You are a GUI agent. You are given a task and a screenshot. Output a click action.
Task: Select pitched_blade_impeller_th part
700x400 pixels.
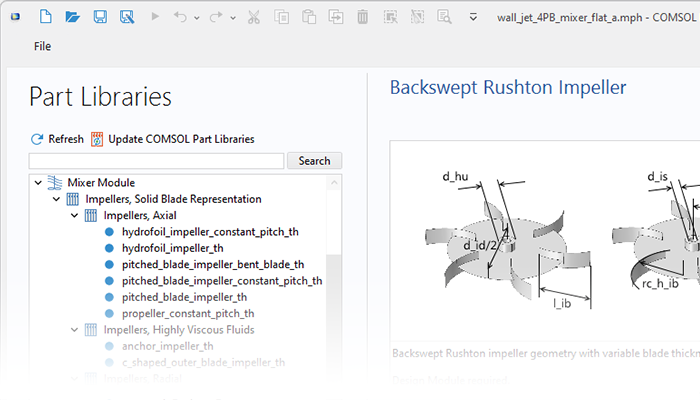click(184, 297)
